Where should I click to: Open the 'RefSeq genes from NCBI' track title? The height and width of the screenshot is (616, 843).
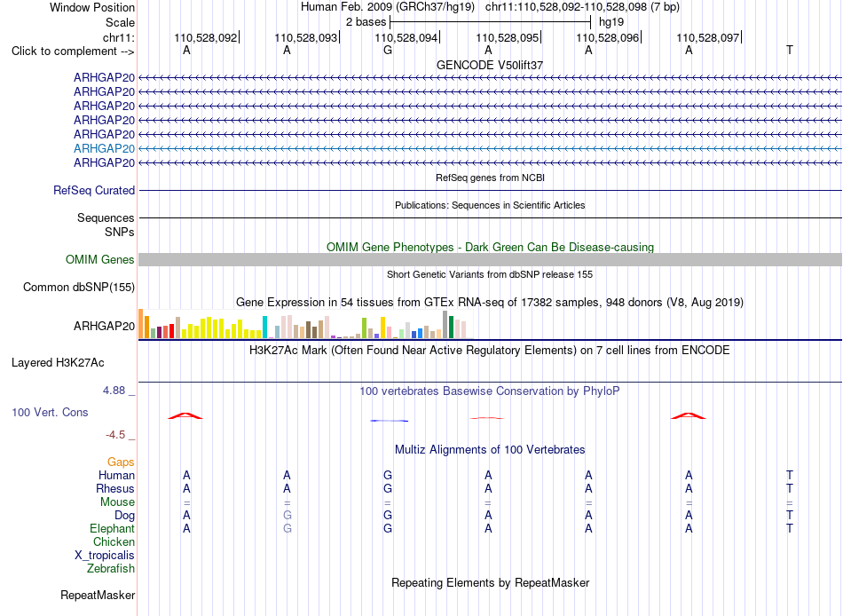tap(490, 178)
